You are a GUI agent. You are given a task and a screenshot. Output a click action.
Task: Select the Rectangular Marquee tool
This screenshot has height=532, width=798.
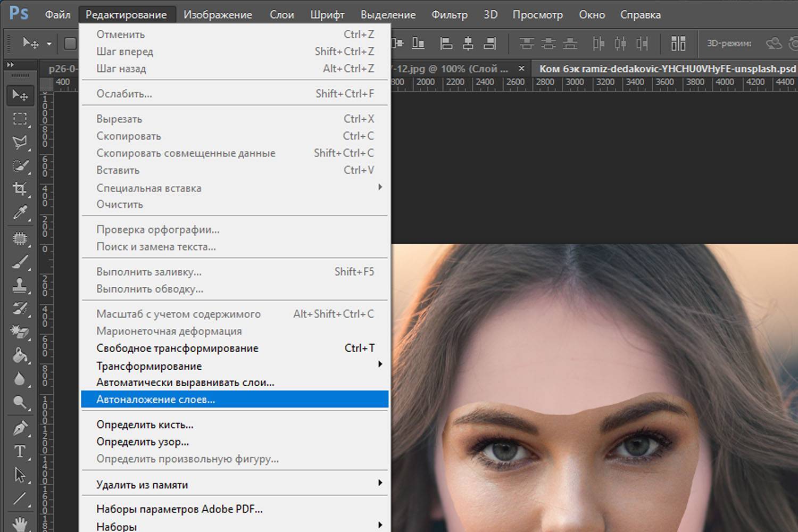[20, 119]
